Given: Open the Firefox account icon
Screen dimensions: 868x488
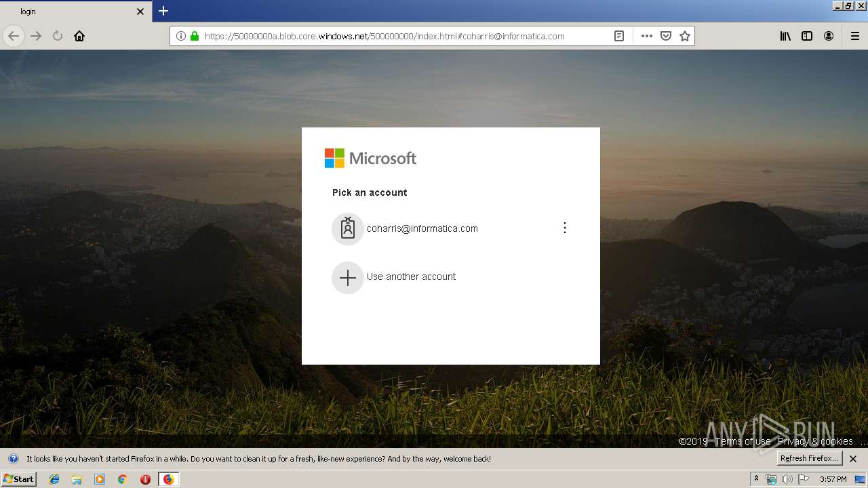Looking at the screenshot, I should pos(829,36).
